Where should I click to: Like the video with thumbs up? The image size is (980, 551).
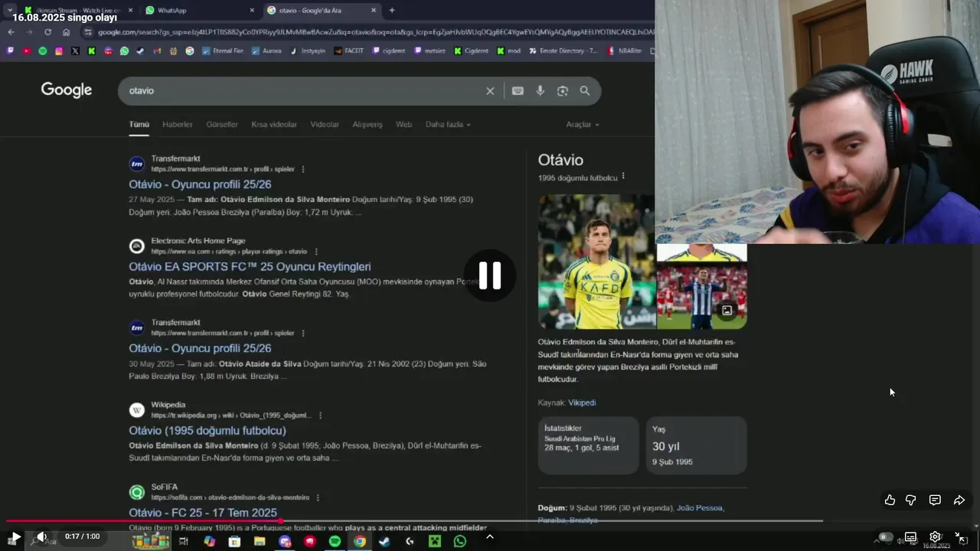[890, 500]
